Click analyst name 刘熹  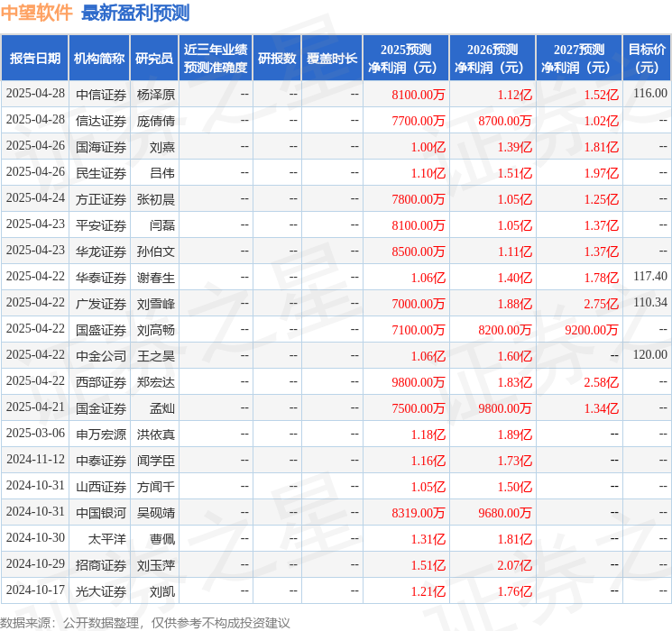[x=162, y=147]
